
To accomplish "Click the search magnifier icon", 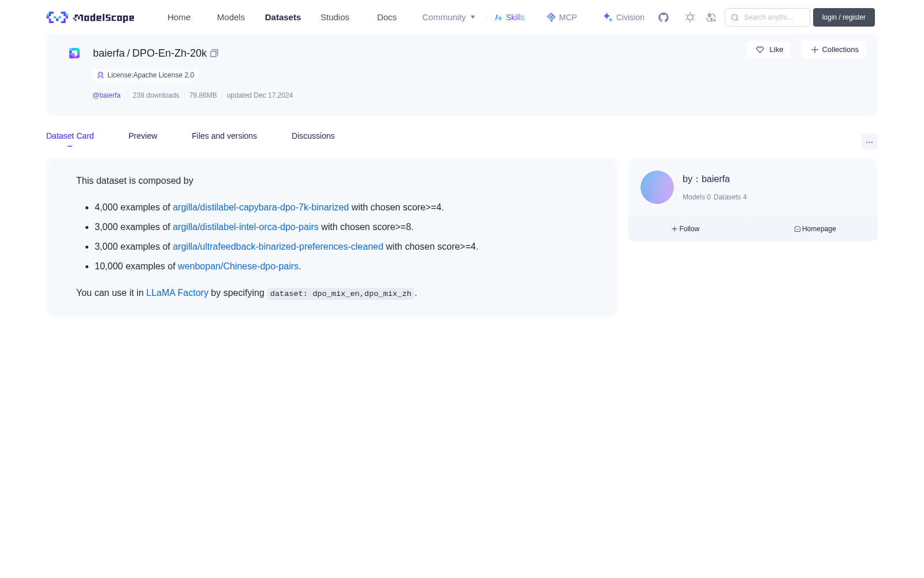I will (x=735, y=17).
